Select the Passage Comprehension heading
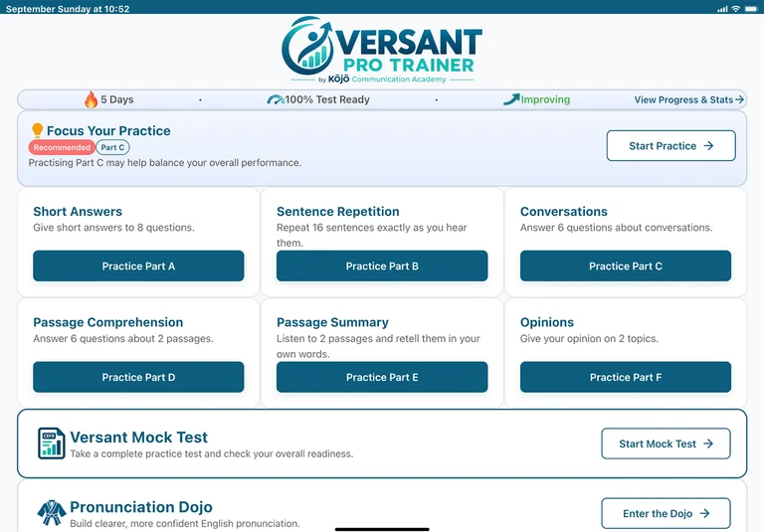This screenshot has height=532, width=764. 108,322
